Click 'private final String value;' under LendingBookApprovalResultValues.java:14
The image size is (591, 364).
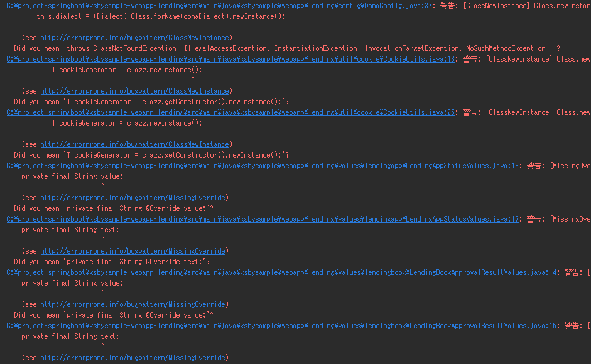point(72,283)
